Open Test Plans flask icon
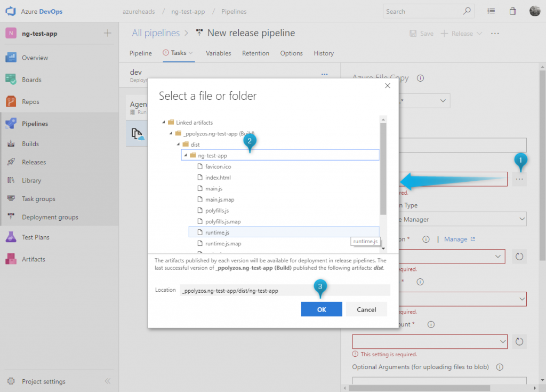This screenshot has width=546, height=392. click(x=11, y=237)
